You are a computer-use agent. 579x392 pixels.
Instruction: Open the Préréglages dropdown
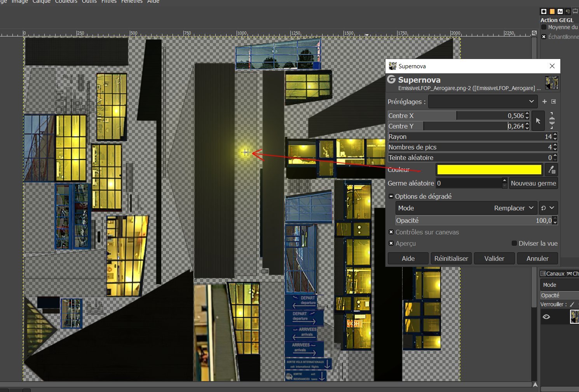point(483,102)
